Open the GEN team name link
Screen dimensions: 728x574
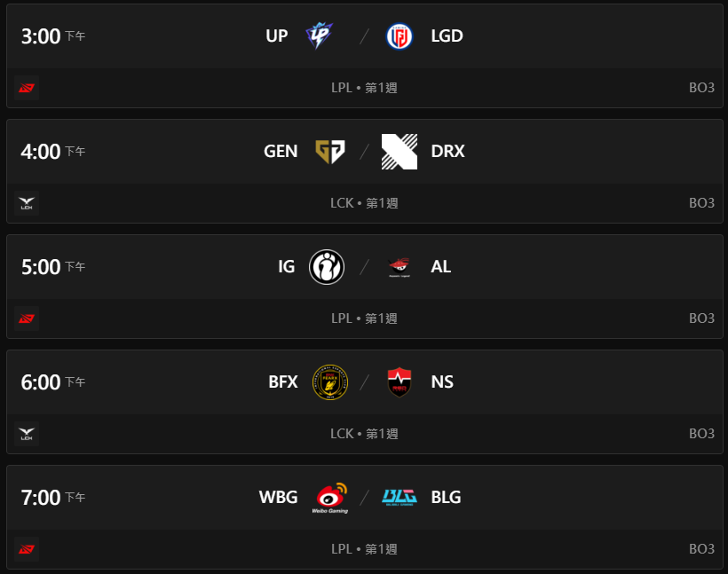[281, 151]
